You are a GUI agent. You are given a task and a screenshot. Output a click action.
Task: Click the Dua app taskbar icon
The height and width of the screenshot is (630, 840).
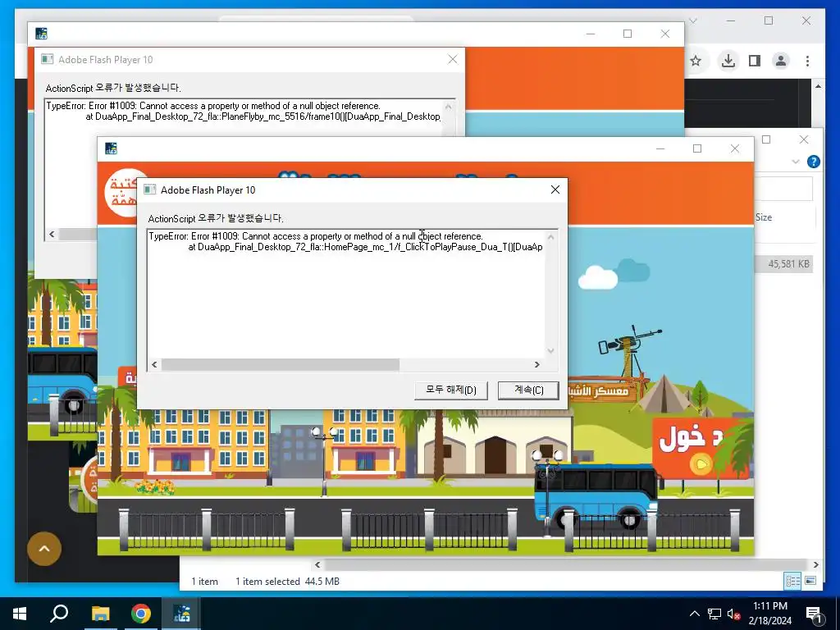181,614
